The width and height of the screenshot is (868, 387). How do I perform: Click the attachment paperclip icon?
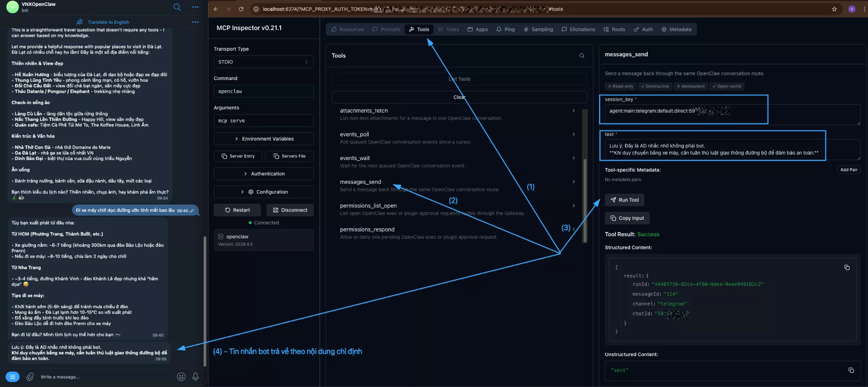point(30,377)
